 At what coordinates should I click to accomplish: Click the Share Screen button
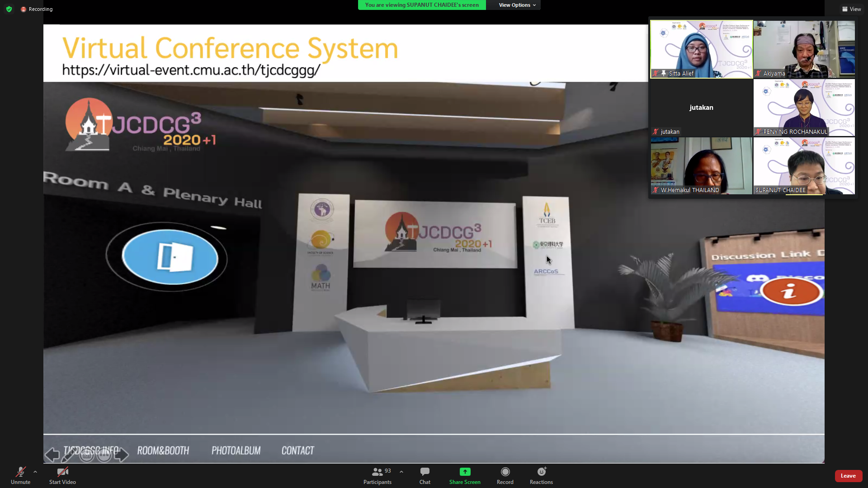[x=465, y=476]
